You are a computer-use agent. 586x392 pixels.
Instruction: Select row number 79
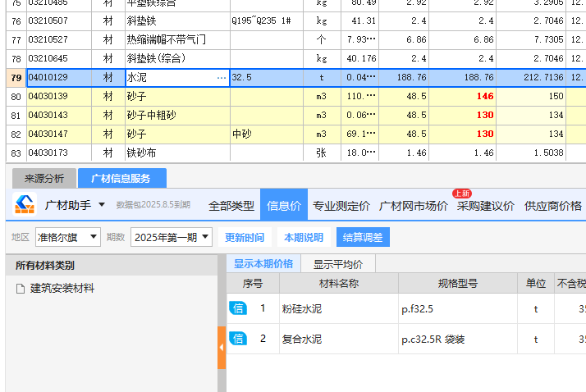click(x=16, y=78)
